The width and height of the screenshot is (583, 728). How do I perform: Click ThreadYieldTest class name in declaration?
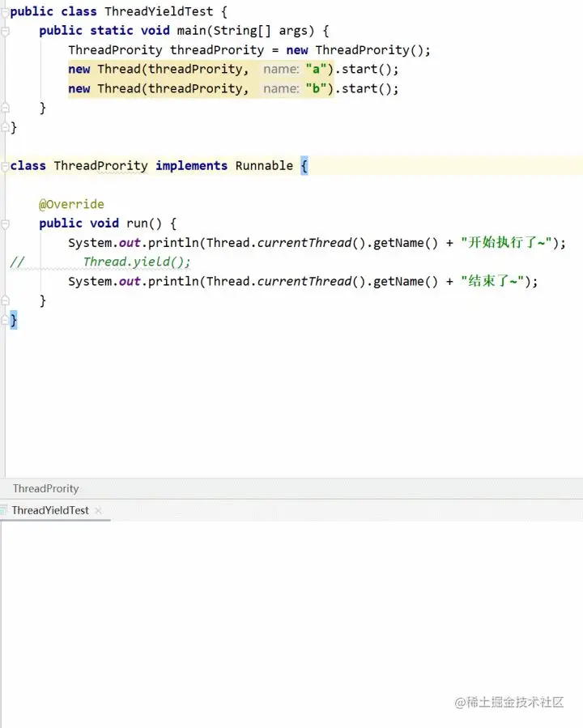pos(159,11)
